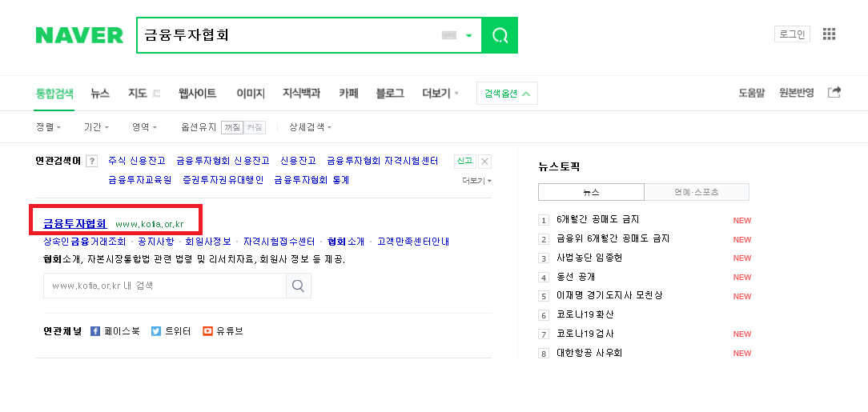Open the 트위터 channel link
868x412 pixels.
[x=171, y=331]
